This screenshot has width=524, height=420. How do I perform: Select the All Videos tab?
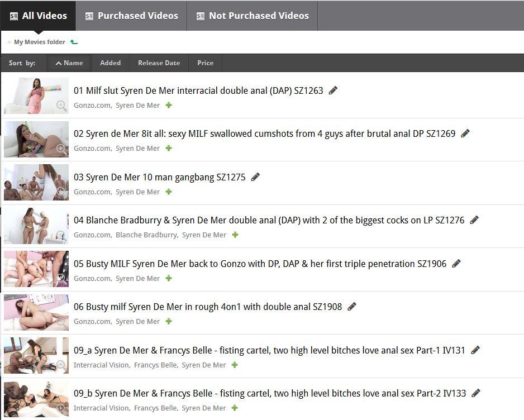point(38,16)
